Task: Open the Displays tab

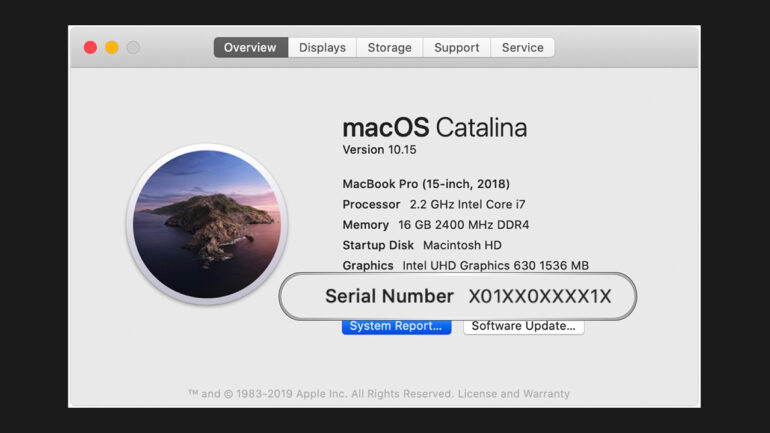Action: 322,48
